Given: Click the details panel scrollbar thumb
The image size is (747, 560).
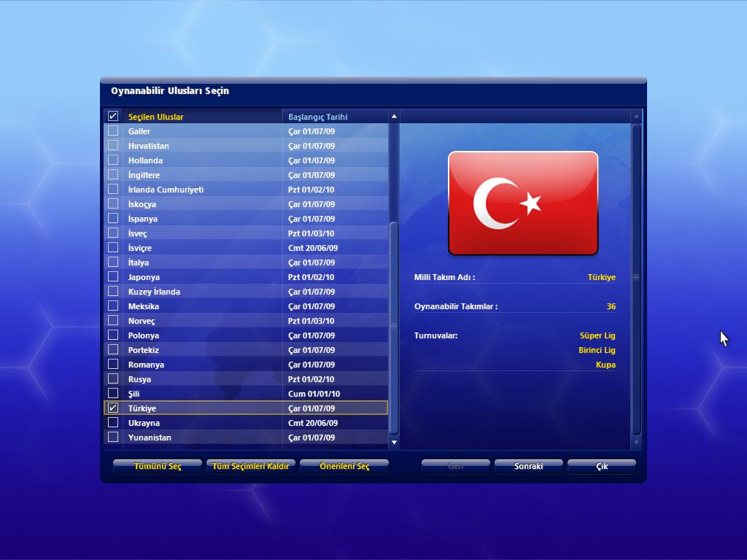Looking at the screenshot, I should [636, 279].
